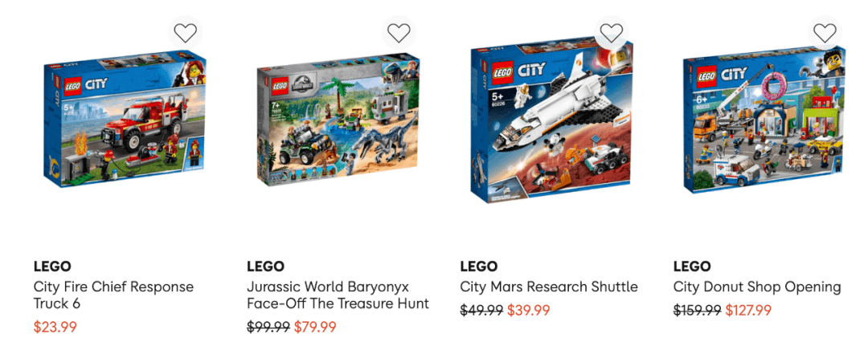The height and width of the screenshot is (358, 868).
Task: Select City Mars Research Shuttle title
Action: coord(549,287)
